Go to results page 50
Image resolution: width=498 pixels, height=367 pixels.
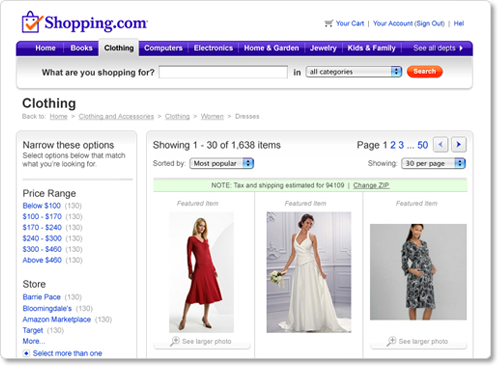click(423, 145)
